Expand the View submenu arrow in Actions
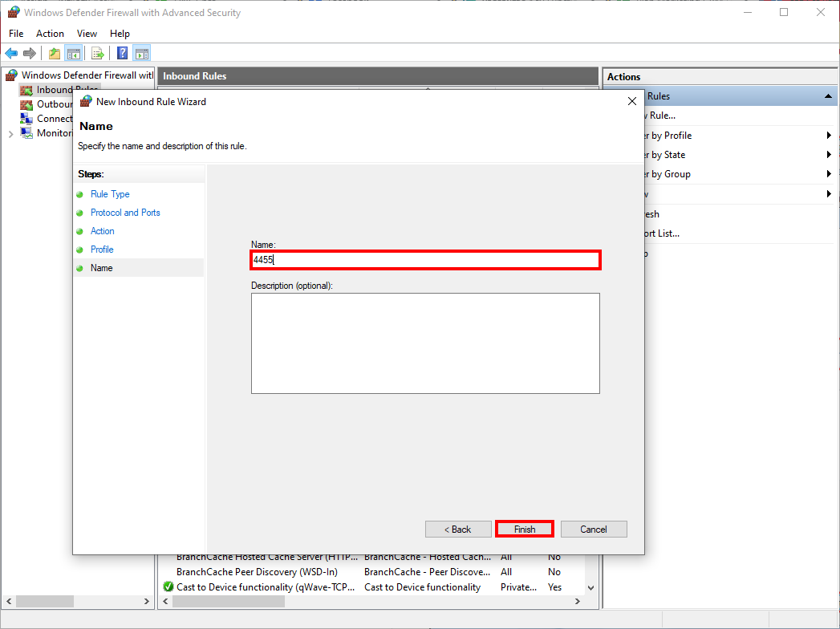Screen dimensions: 840x629 point(829,193)
